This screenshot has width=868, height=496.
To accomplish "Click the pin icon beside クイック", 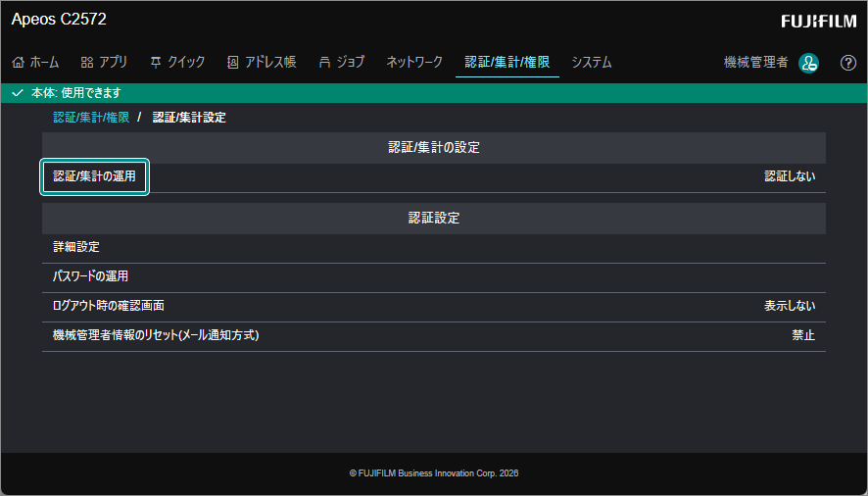I will click(156, 62).
